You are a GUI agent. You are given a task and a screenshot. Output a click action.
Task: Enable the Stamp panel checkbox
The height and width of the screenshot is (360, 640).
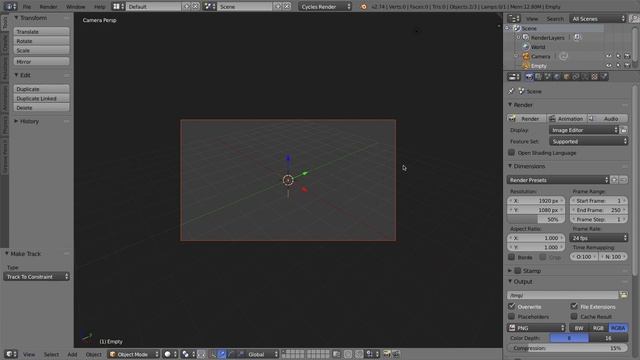(518, 271)
